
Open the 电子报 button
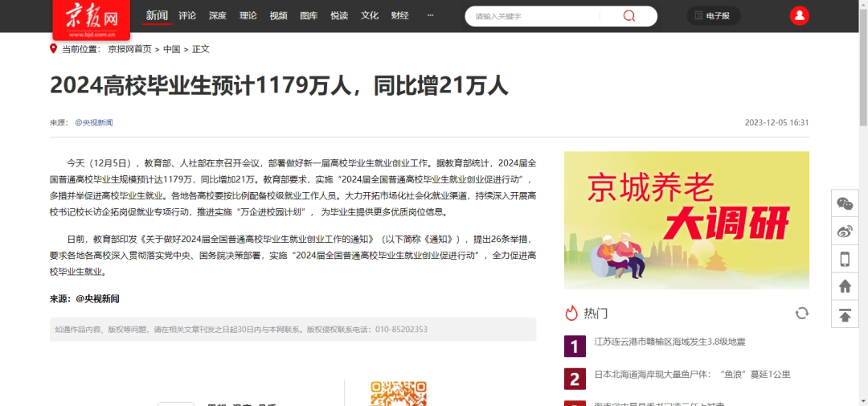coord(713,15)
